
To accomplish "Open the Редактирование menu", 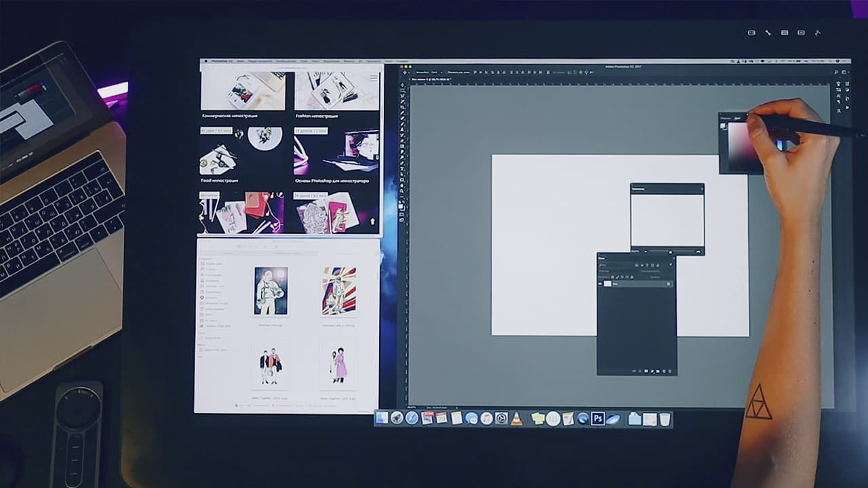I will [x=260, y=61].
